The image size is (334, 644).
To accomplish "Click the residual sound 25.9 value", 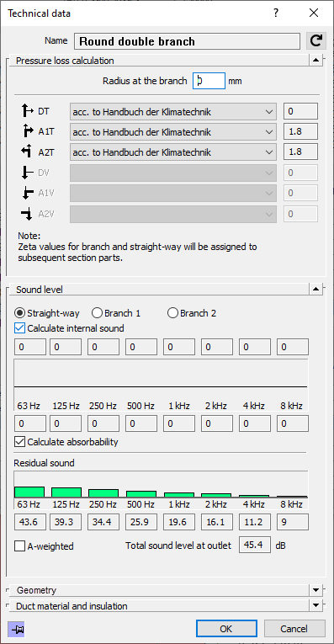I will click(x=141, y=522).
